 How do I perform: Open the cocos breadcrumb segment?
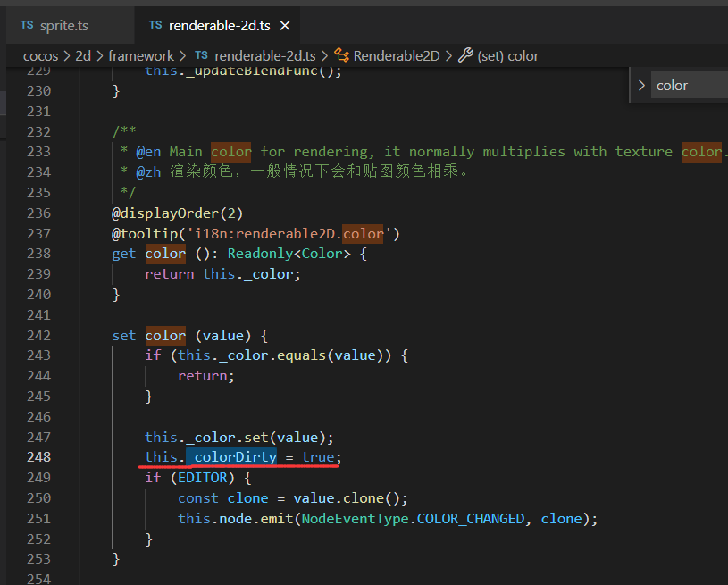click(x=40, y=56)
